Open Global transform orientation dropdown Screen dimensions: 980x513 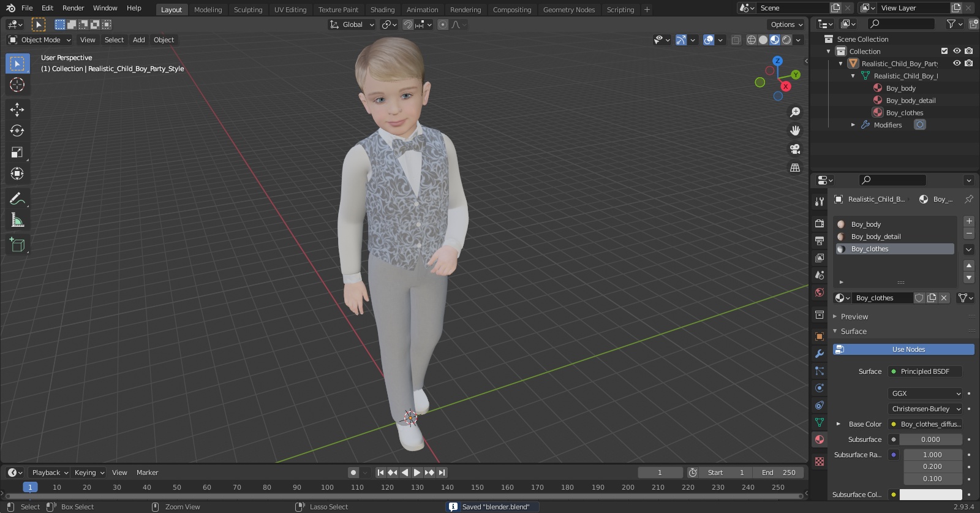coord(352,25)
